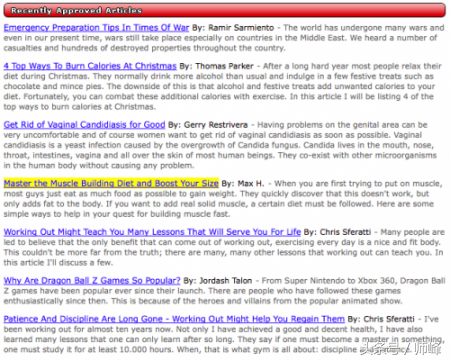Screen dimensions: 450x361
Task: Click author name 'Ramir Sarmiento'
Action: 241,28
